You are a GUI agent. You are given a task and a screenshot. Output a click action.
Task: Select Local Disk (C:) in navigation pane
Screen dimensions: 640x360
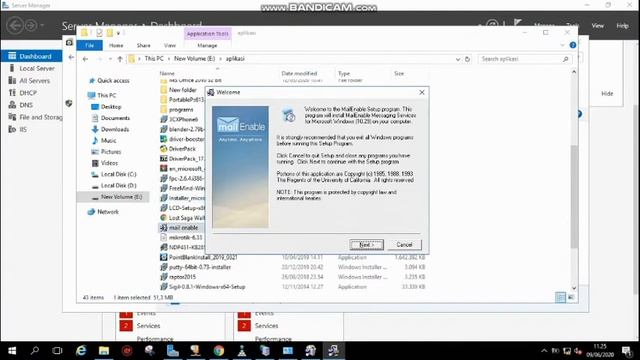118,174
